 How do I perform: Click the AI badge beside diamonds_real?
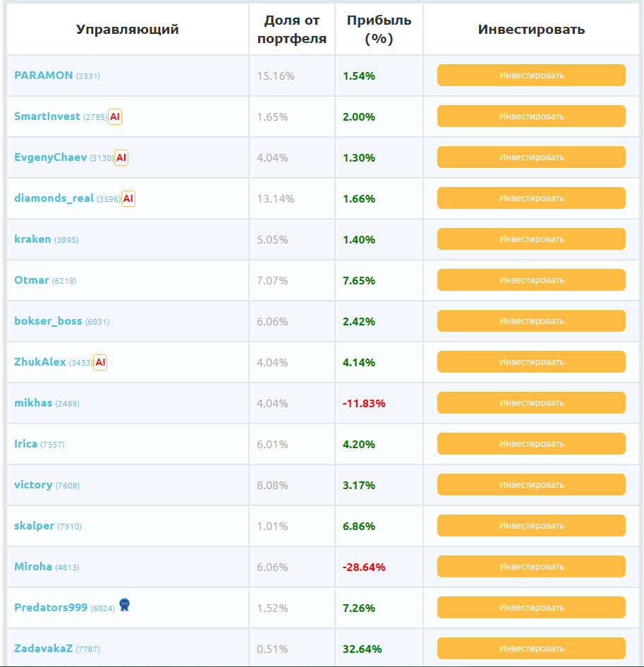128,198
